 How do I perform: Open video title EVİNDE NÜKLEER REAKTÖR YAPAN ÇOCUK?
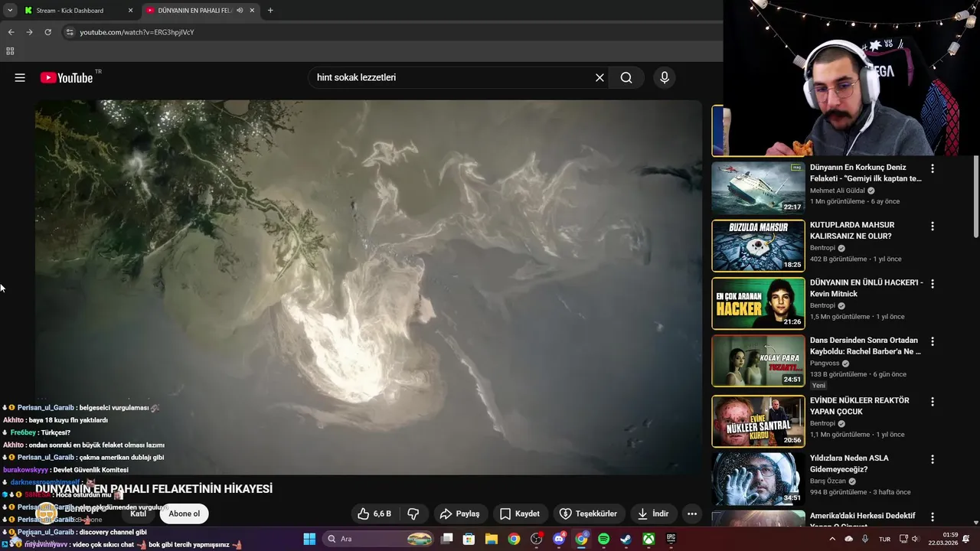(859, 406)
